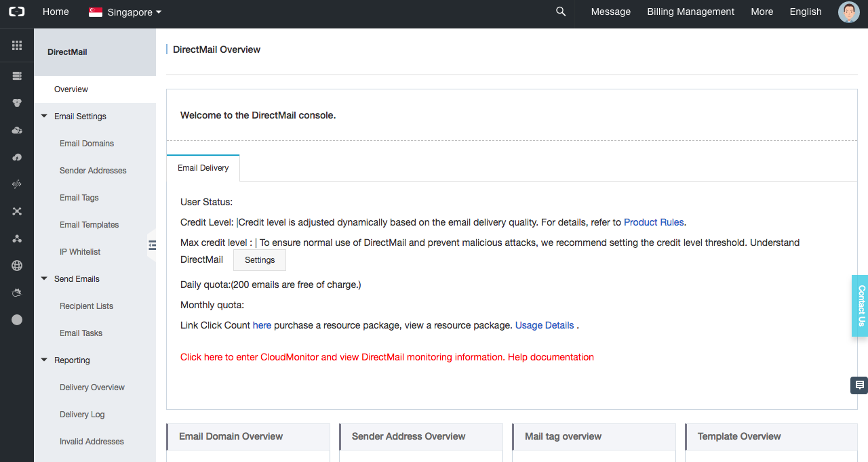Screen dimensions: 868x462
Task: Click the 'User Status:' text
Action: [x=206, y=202]
